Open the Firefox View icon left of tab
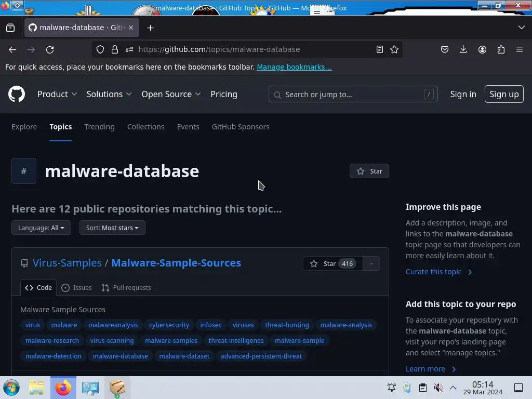Screen dimensions: 532x399 10,28
